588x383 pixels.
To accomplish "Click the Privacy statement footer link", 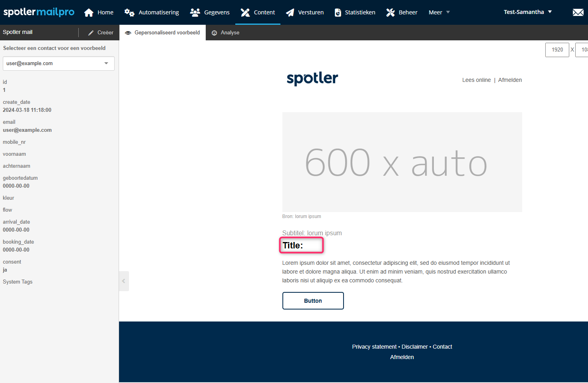I will [374, 347].
